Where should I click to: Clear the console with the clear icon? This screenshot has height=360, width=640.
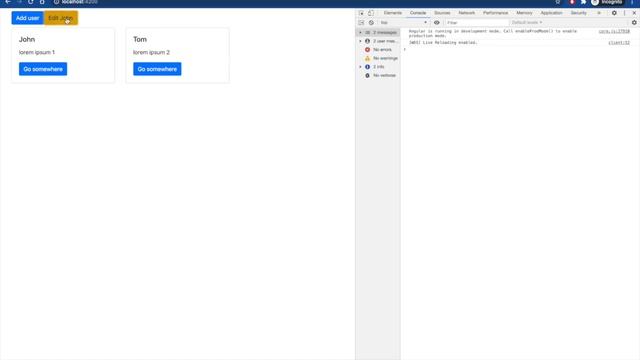pyautogui.click(x=371, y=23)
